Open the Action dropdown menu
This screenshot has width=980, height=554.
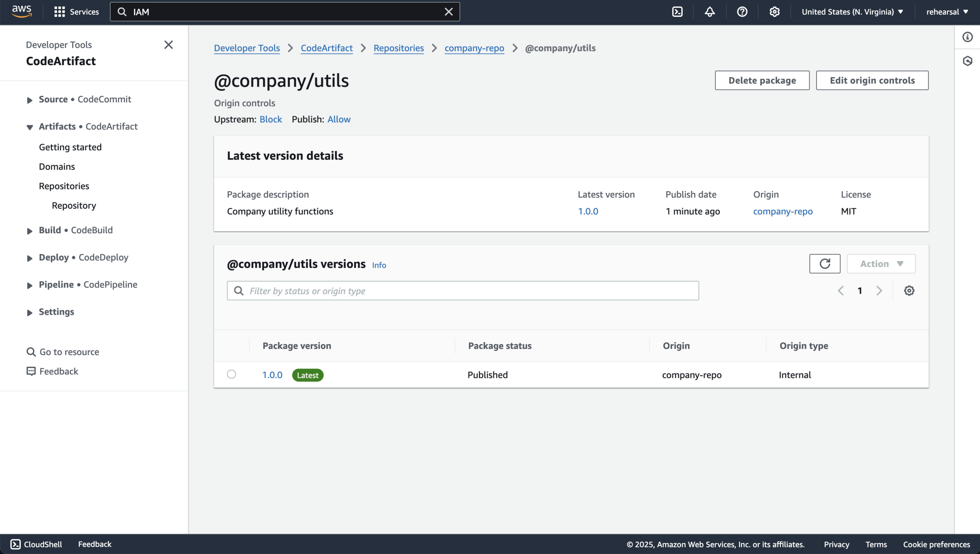coord(881,263)
